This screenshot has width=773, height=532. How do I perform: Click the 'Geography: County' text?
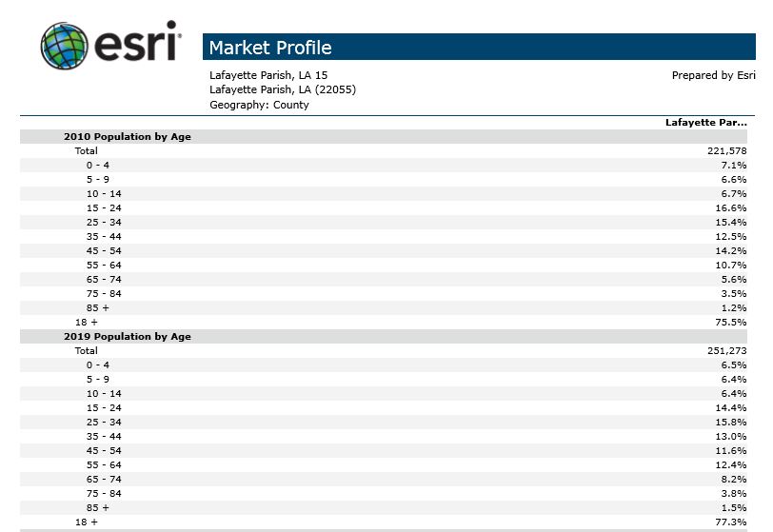point(259,105)
